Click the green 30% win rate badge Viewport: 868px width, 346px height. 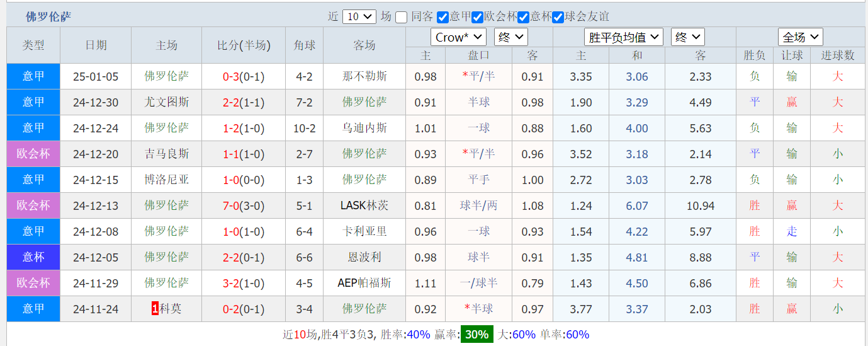476,335
